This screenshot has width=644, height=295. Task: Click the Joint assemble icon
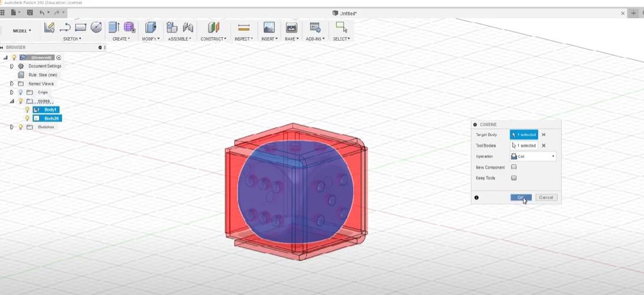pos(188,28)
